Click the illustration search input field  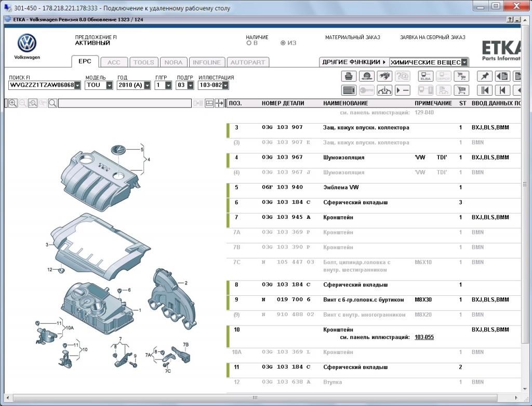(125, 103)
